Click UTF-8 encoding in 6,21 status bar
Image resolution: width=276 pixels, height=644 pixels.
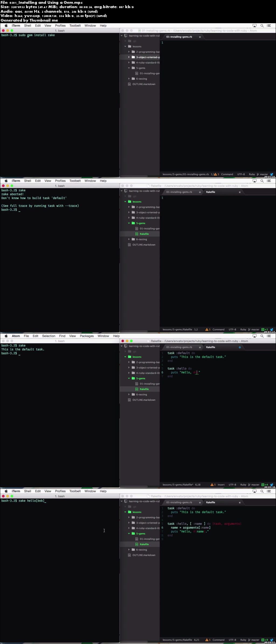click(x=232, y=640)
